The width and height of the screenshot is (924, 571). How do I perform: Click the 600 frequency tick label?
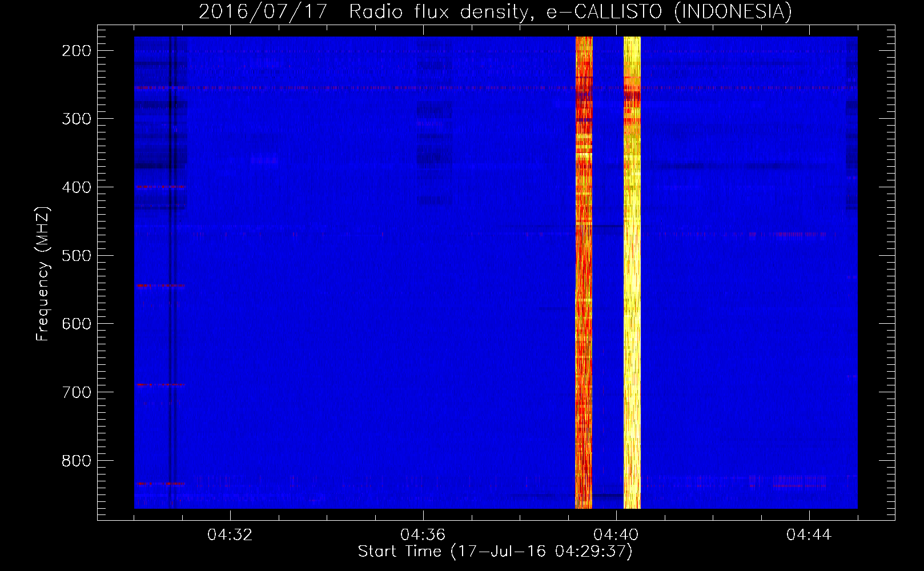(x=77, y=324)
